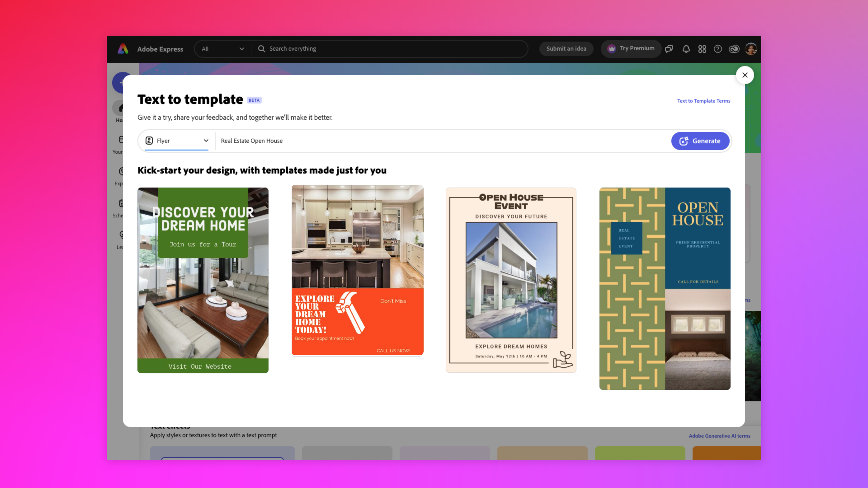
Task: Click the user profile avatar icon
Action: pyautogui.click(x=750, y=48)
